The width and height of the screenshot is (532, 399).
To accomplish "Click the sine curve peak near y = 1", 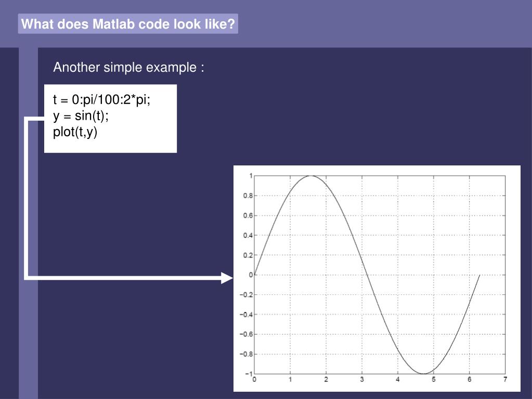I will point(311,176).
